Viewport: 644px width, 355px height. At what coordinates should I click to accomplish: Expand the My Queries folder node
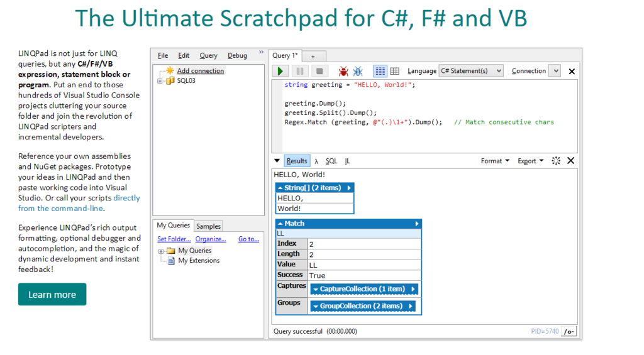[161, 251]
